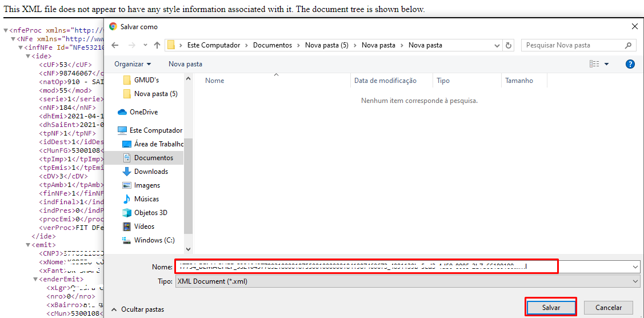Image resolution: width=644 pixels, height=318 pixels.
Task: Select Este Computador in navigation pane
Action: [x=150, y=130]
